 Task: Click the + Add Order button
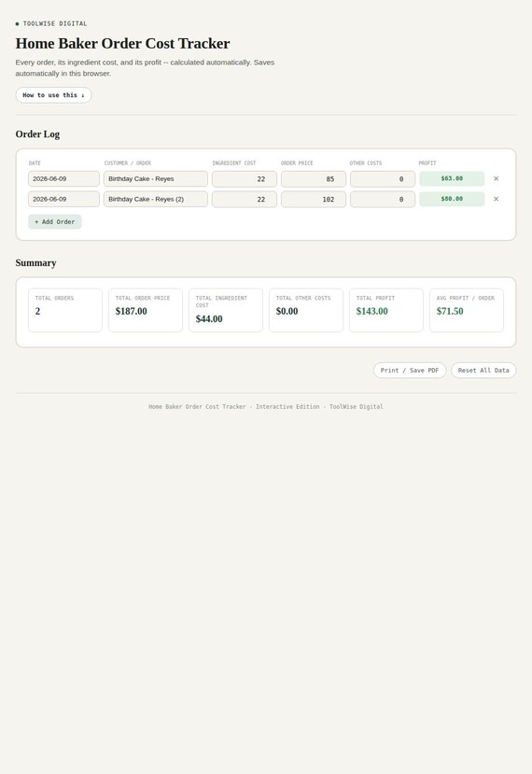point(55,221)
